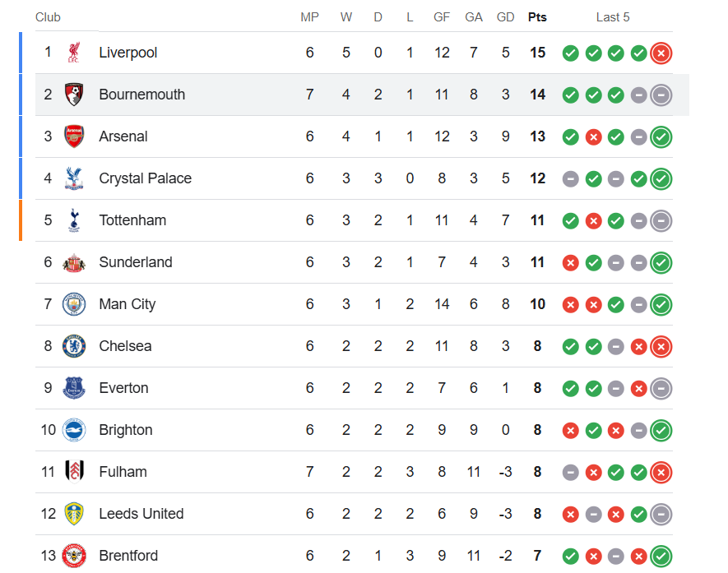Click the Club column header
Screen dimensions: 728x573
48,17
